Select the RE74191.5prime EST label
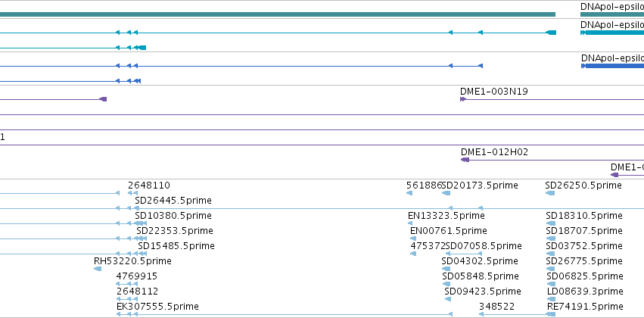 tap(585, 307)
